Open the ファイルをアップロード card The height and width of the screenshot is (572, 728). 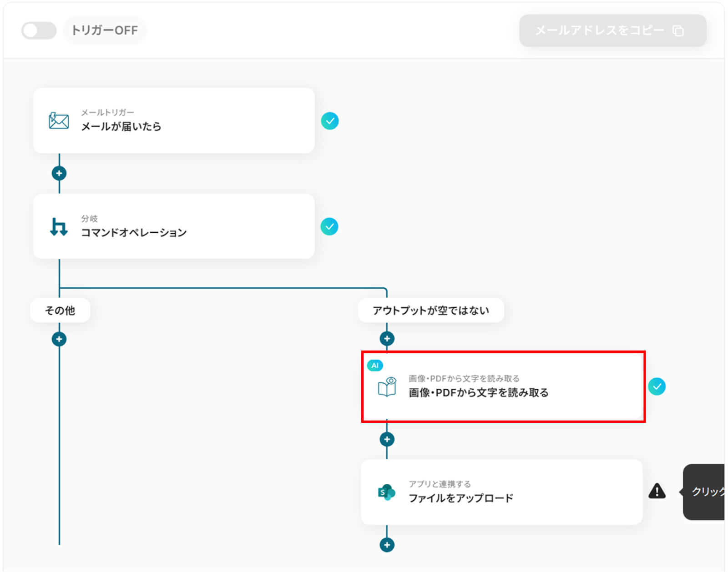tap(502, 492)
